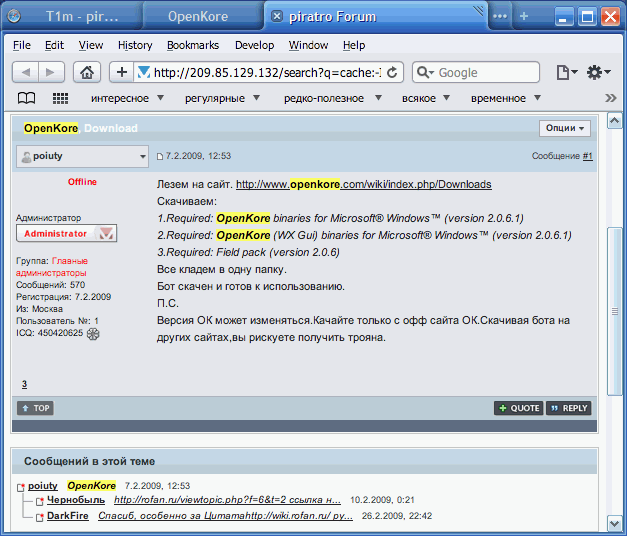Viewport: 627px width, 536px height.
Task: Open the page menu icon
Action: point(567,72)
